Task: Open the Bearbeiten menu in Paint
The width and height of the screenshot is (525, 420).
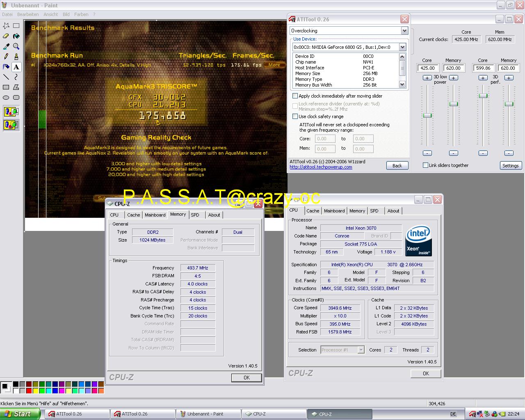Action: click(28, 14)
